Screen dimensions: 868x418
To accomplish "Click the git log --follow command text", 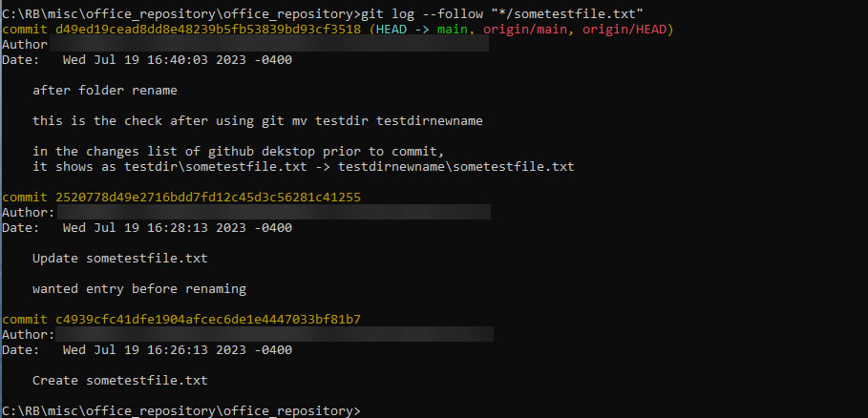I will (425, 11).
